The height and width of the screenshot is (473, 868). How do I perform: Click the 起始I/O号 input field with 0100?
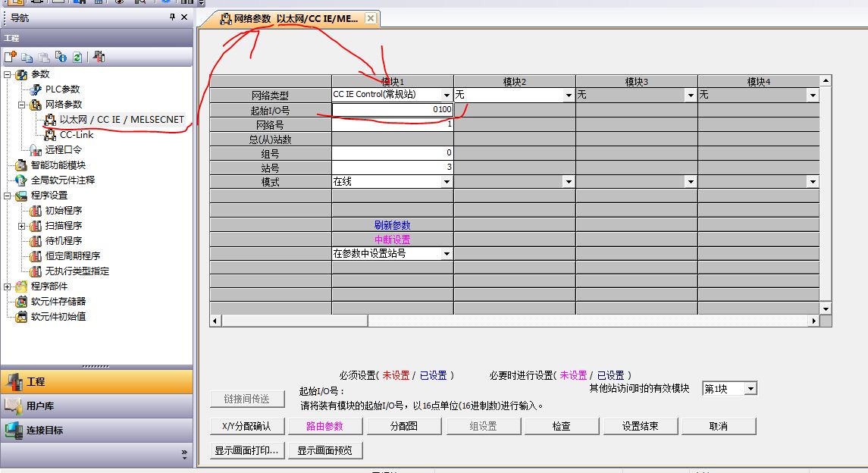click(392, 110)
